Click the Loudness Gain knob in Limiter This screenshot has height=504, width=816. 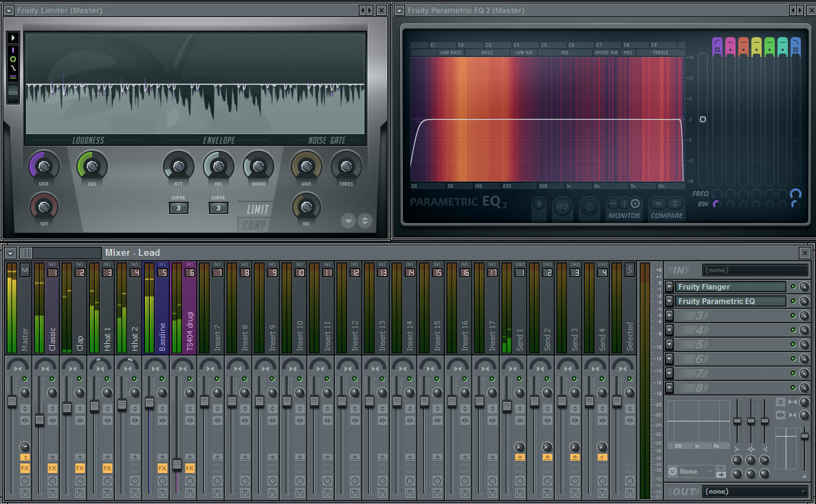(x=44, y=166)
